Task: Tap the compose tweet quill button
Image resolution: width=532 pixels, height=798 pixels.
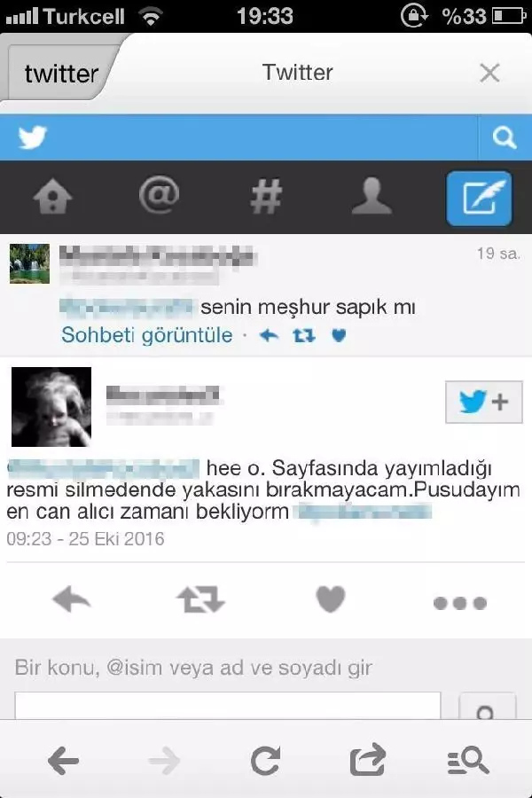Action: tap(479, 198)
